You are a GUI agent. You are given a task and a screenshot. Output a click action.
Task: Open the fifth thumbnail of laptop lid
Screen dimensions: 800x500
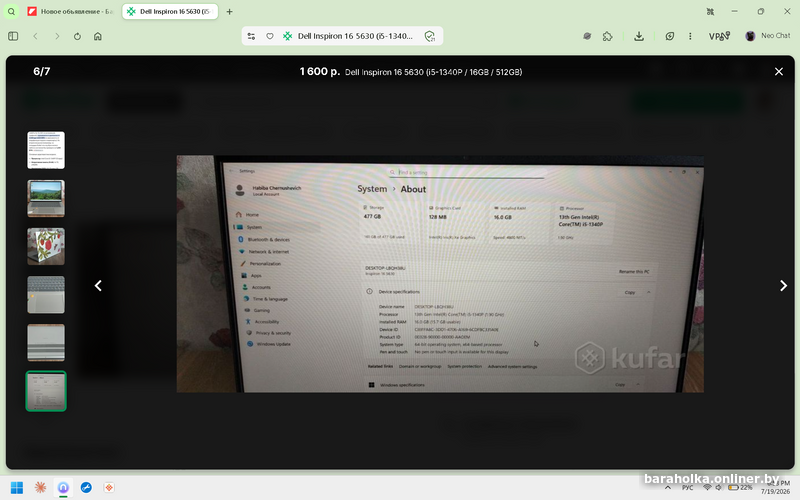[46, 343]
